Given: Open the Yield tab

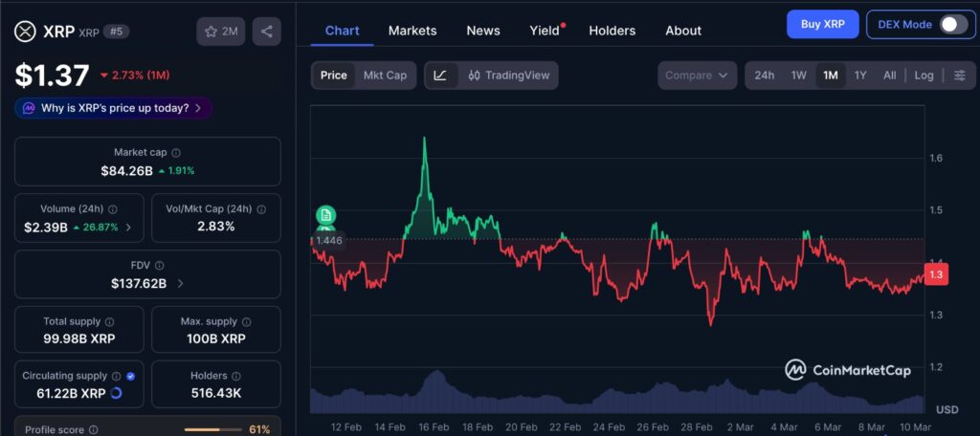Looking at the screenshot, I should [545, 31].
